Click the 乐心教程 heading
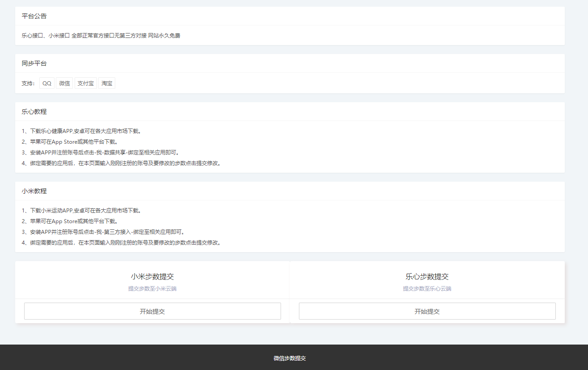Image resolution: width=588 pixels, height=370 pixels. (34, 112)
